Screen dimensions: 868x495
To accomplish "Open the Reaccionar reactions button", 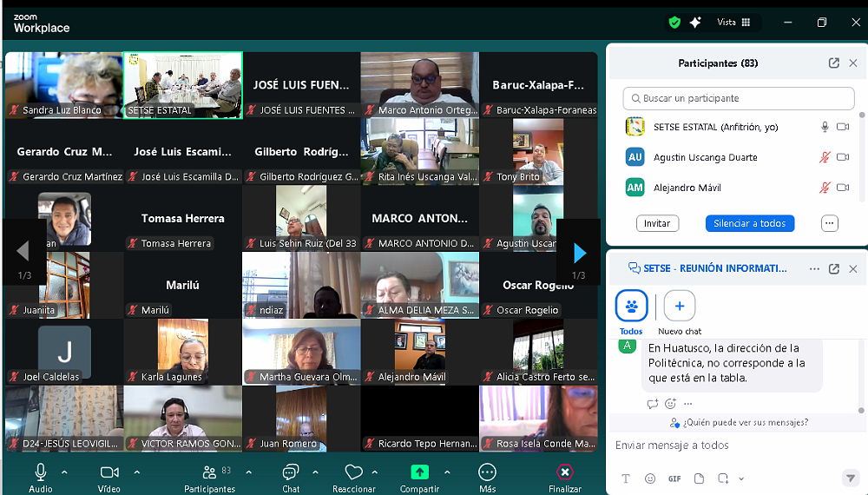I will [x=353, y=472].
